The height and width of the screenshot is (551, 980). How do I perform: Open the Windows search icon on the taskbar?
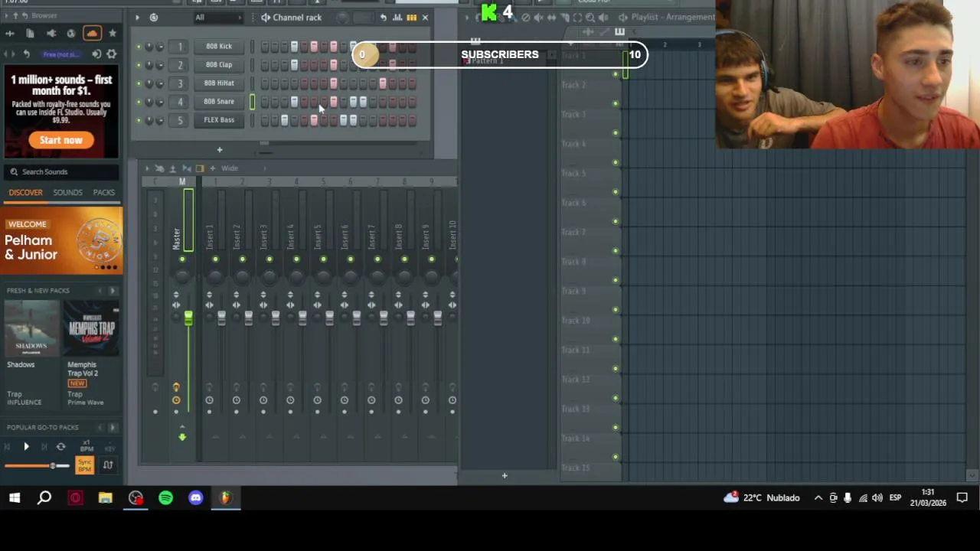click(x=44, y=498)
